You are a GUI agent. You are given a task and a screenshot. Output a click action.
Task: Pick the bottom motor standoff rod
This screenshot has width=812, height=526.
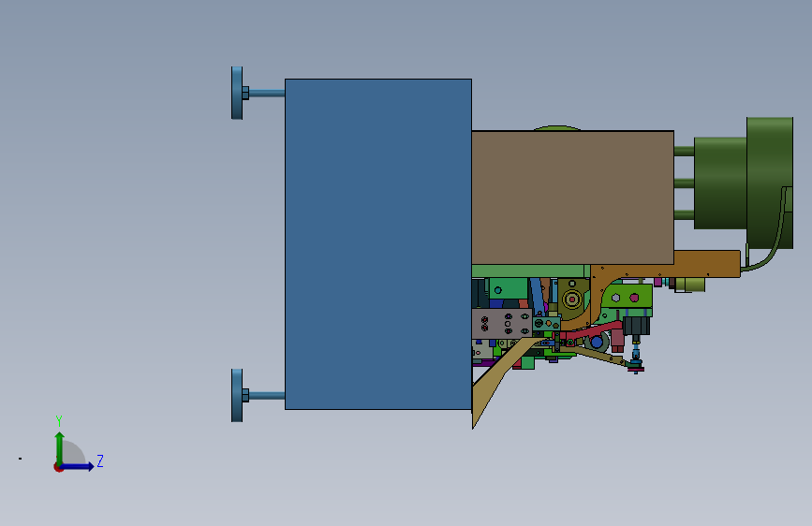[684, 215]
